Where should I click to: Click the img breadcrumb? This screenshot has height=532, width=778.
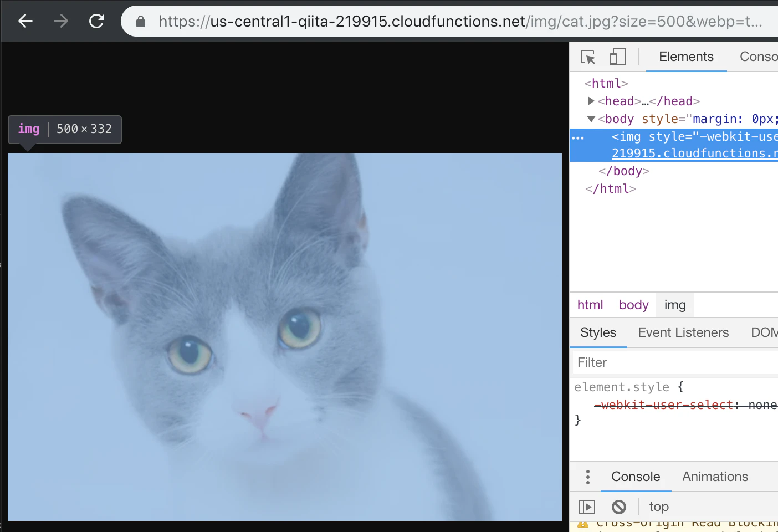(675, 305)
